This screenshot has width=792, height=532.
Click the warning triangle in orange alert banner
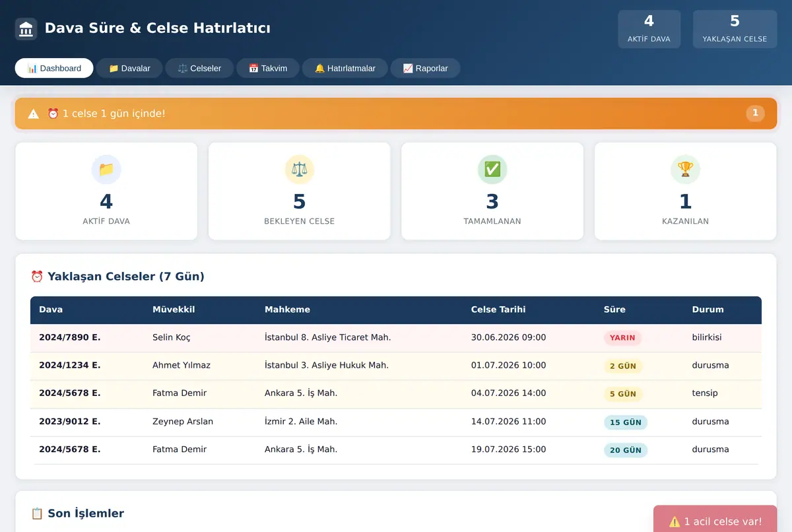click(x=34, y=114)
